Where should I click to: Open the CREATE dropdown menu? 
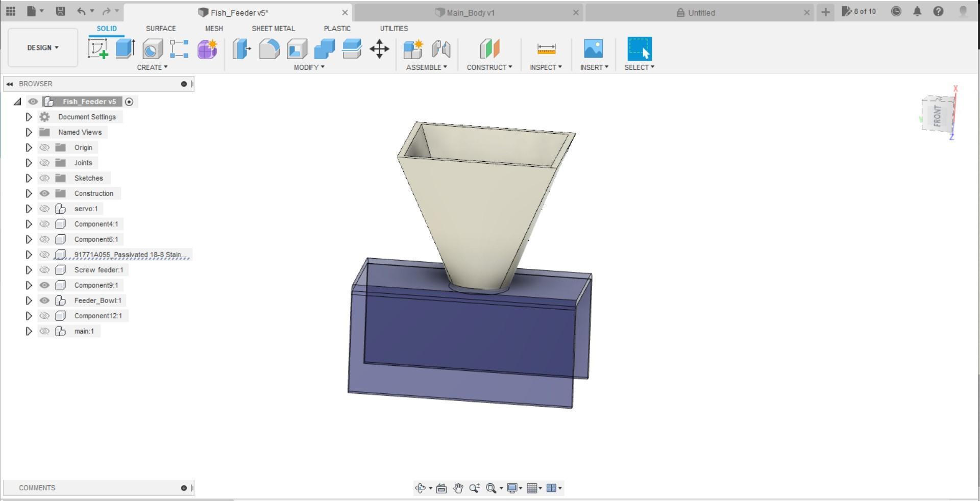coord(152,67)
